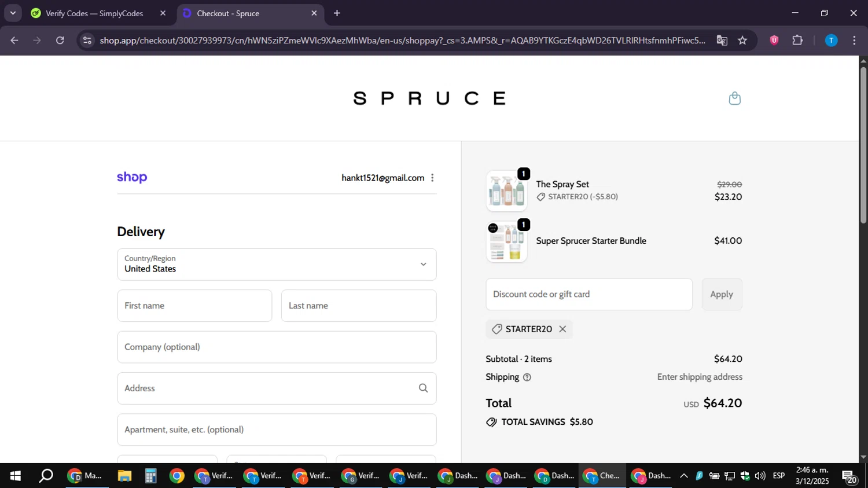Click the Shipping help question mark icon

tap(527, 377)
